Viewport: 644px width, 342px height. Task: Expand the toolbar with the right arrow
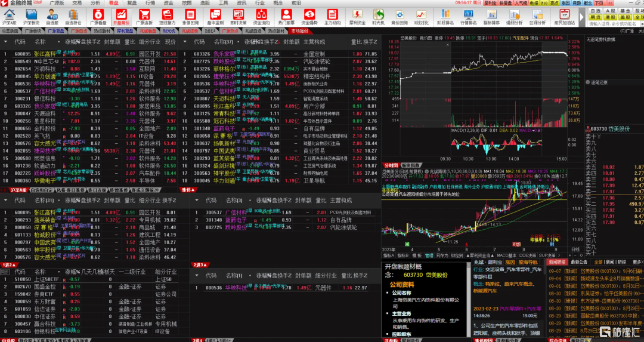(581, 18)
